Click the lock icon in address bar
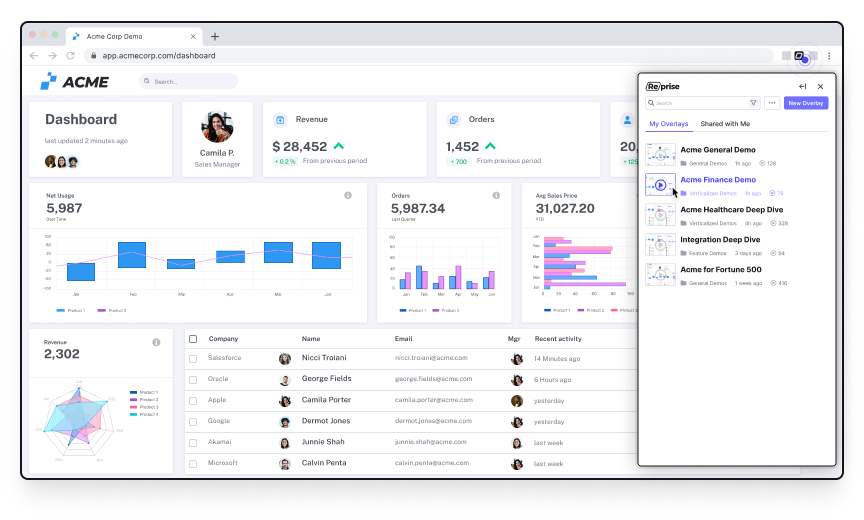Screen dimensions: 864x520 (93, 56)
